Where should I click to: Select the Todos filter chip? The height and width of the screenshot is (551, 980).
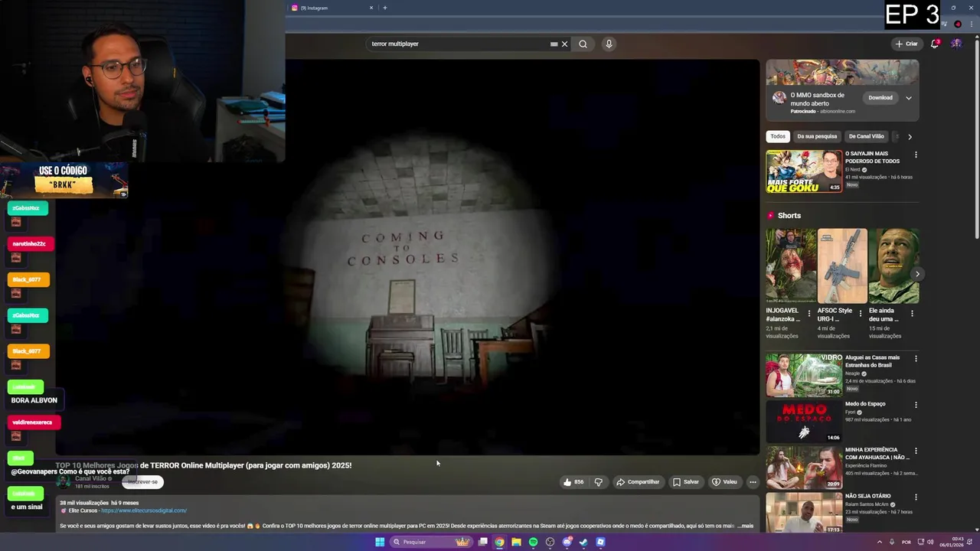[x=778, y=136]
